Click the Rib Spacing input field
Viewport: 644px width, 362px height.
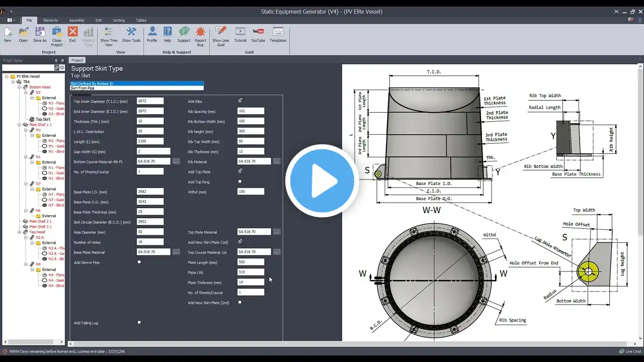251,111
